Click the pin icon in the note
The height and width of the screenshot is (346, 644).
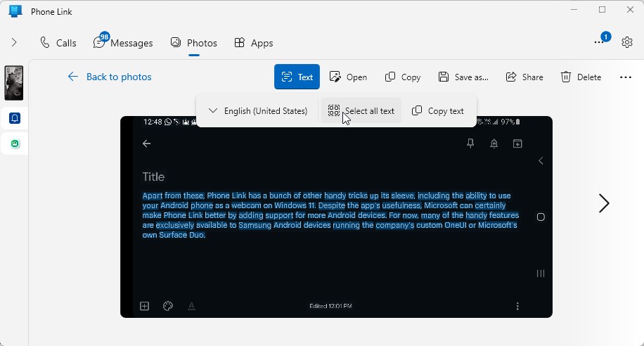(x=470, y=143)
